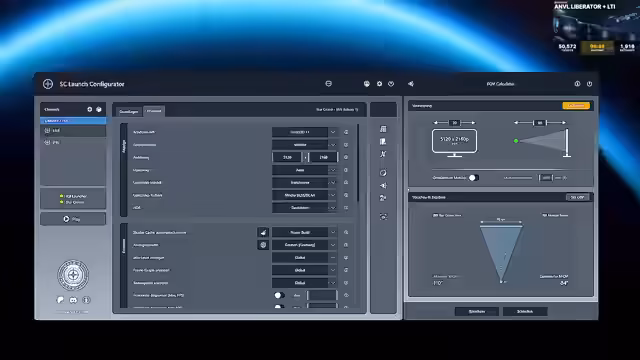Screen dimensions: 640x360
Task: Click the Play button in the sidebar
Action: click(73, 219)
